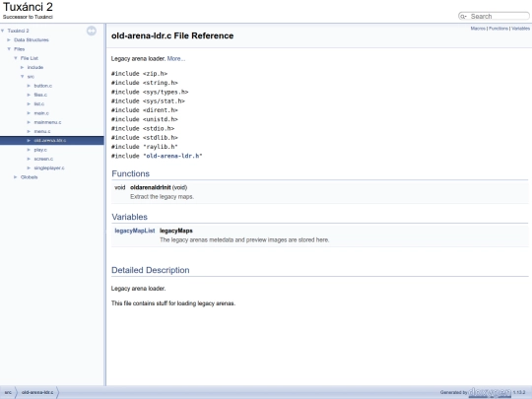Click the search magnifier icon
The image size is (532, 399).
tap(463, 17)
